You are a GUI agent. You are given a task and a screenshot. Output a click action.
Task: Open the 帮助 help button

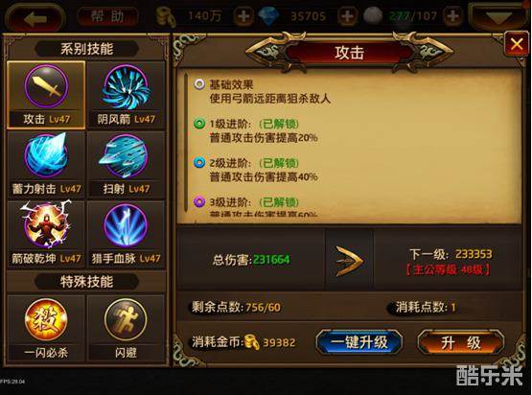click(108, 16)
